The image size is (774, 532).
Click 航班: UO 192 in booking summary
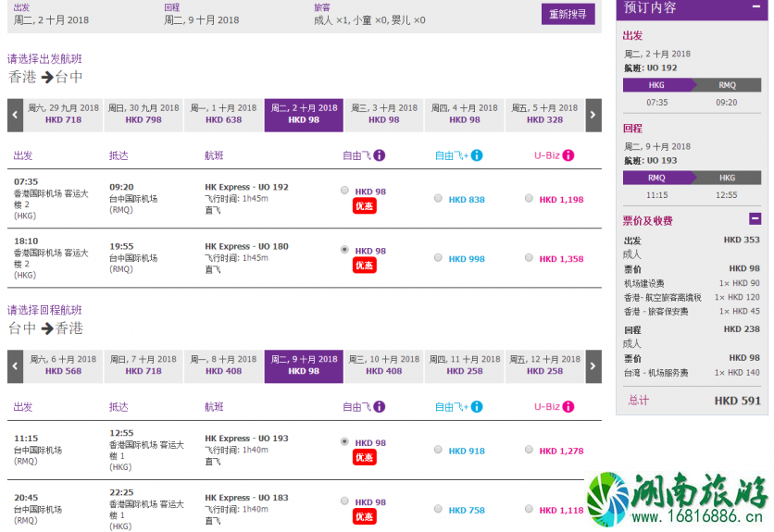pyautogui.click(x=650, y=68)
